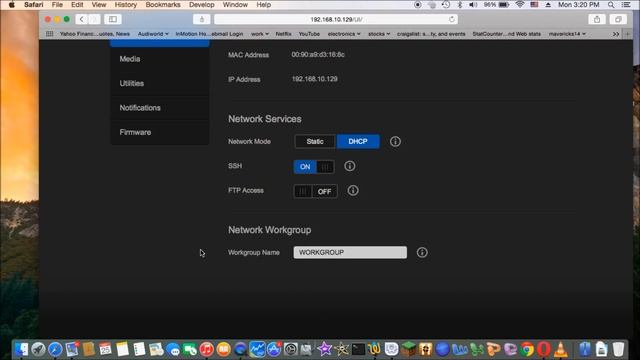This screenshot has height=360, width=640.
Task: Launch Opera from the Dock
Action: pos(544,349)
